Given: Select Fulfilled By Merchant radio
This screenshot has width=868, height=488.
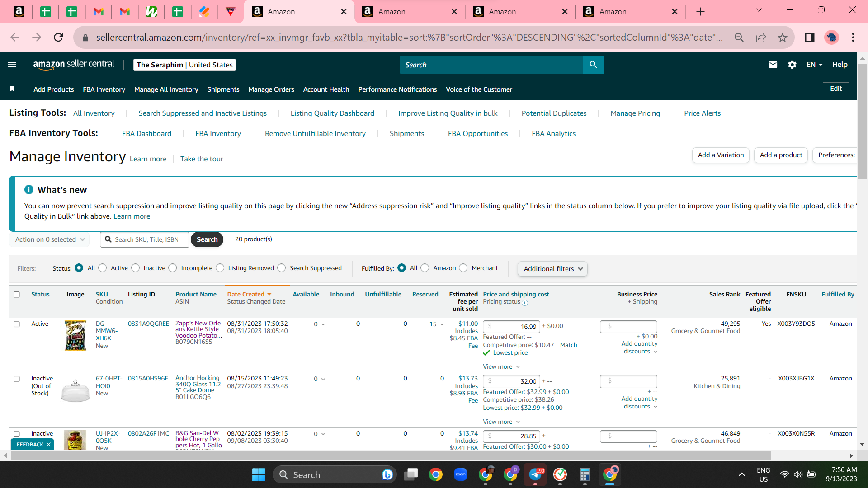Looking at the screenshot, I should click(x=463, y=268).
